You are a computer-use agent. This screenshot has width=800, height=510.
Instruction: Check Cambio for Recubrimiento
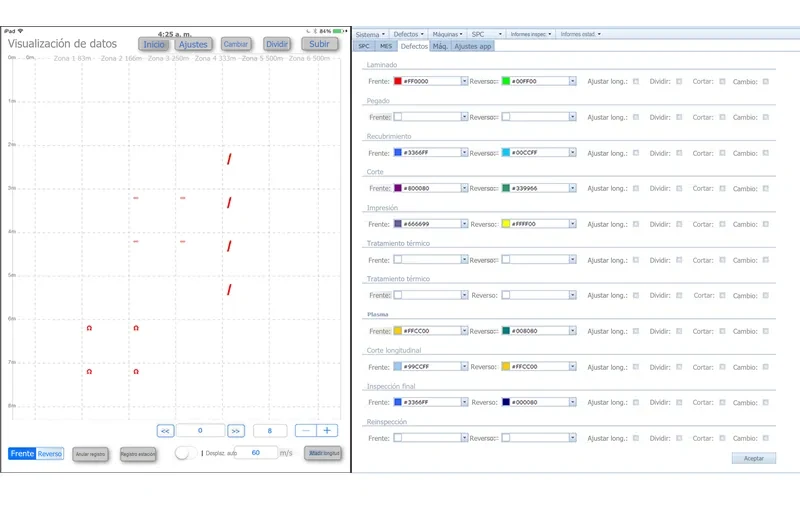point(766,153)
